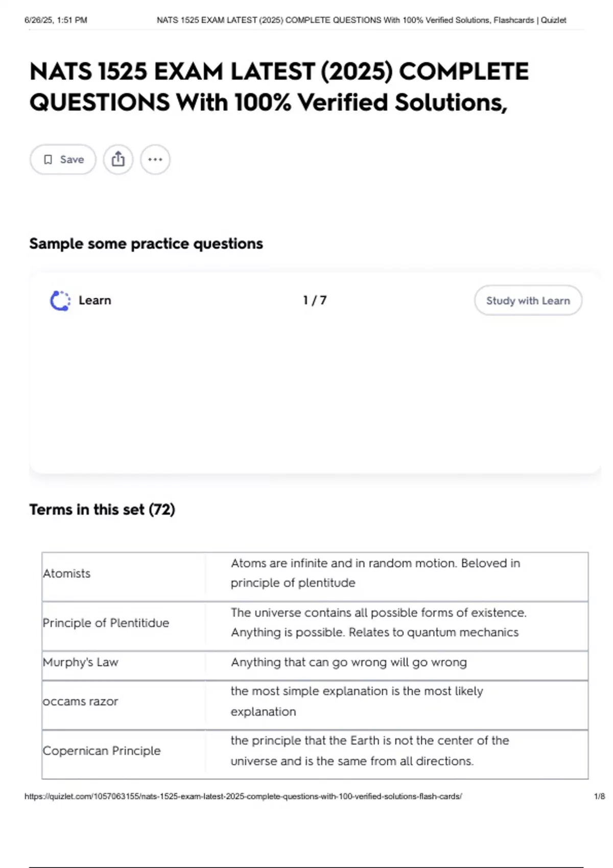
Task: Select the Copernican Principle term
Action: (102, 751)
